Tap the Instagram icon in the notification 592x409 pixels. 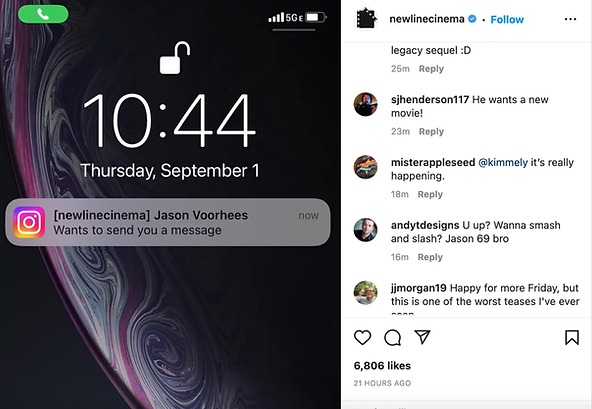[x=29, y=222]
